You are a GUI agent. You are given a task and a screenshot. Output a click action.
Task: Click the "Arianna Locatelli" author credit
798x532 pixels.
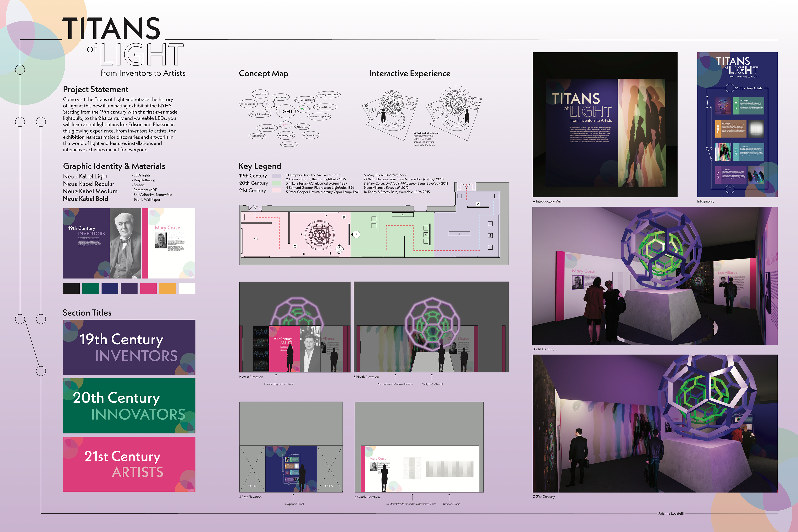click(x=671, y=513)
